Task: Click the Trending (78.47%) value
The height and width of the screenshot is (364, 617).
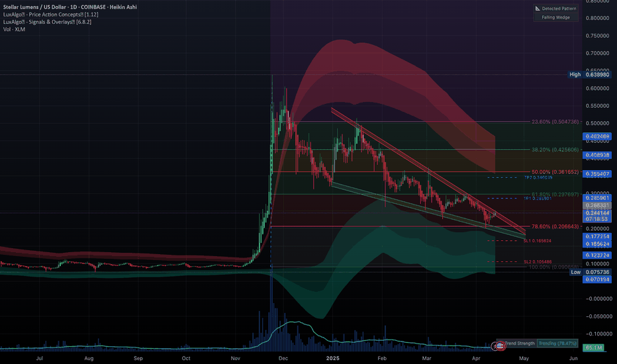Action: [557, 343]
